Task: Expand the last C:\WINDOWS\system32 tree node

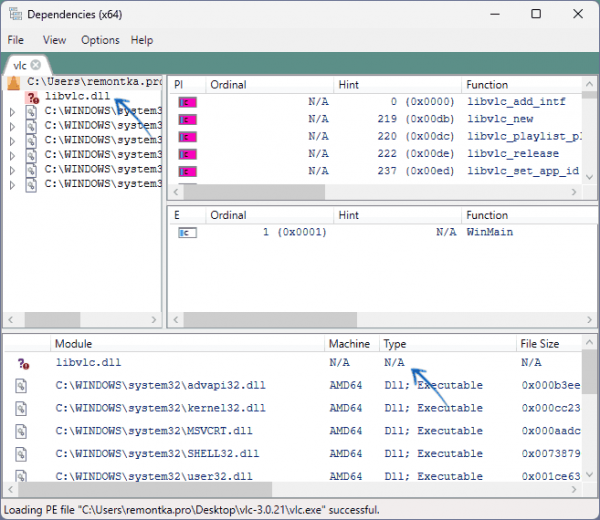Action: pos(12,185)
